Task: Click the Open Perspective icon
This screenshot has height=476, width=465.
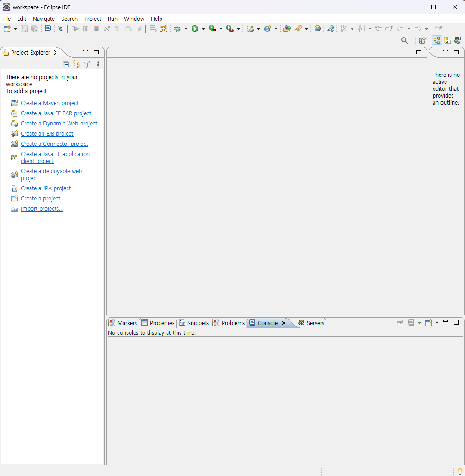Action: pos(422,40)
